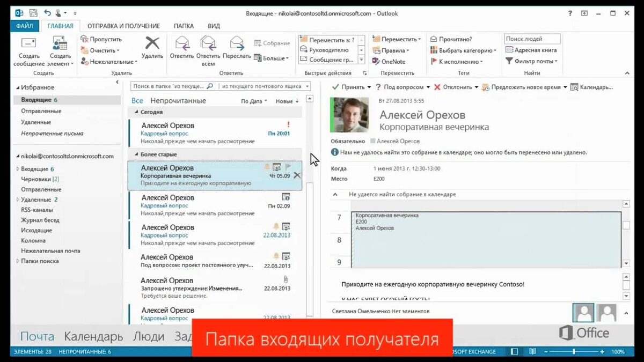The width and height of the screenshot is (644, 362).
Task: Click the search current folder field
Action: pos(174,86)
